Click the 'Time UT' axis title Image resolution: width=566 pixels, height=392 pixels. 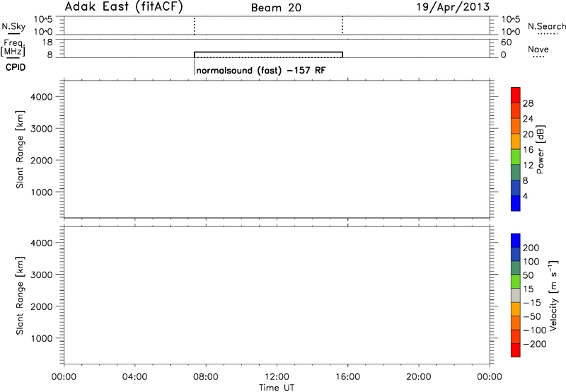click(x=277, y=387)
